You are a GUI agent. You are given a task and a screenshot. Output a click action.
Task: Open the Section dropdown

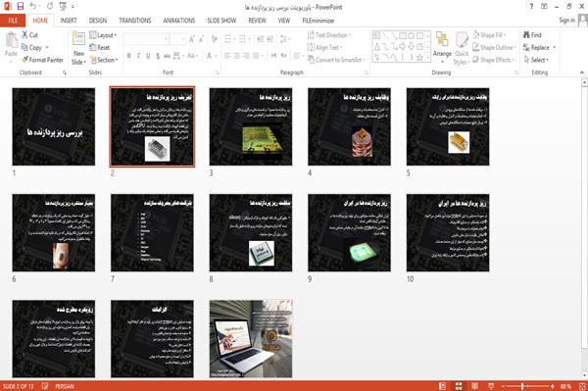pyautogui.click(x=104, y=60)
